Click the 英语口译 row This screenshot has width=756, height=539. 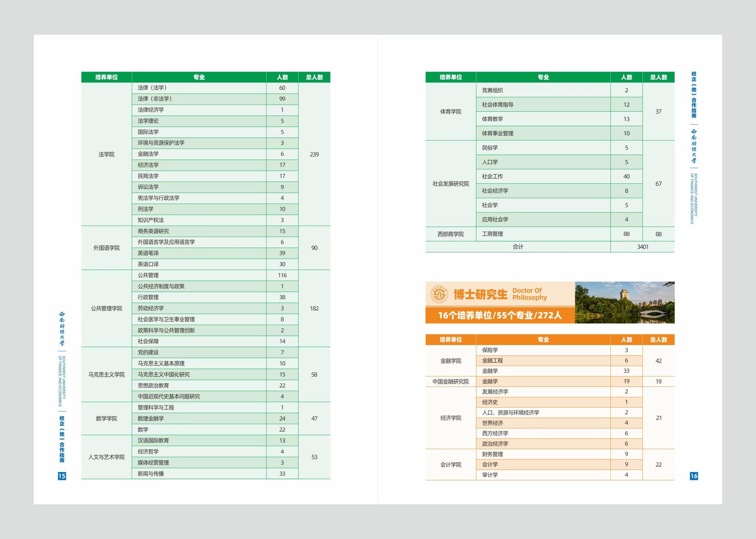click(215, 264)
